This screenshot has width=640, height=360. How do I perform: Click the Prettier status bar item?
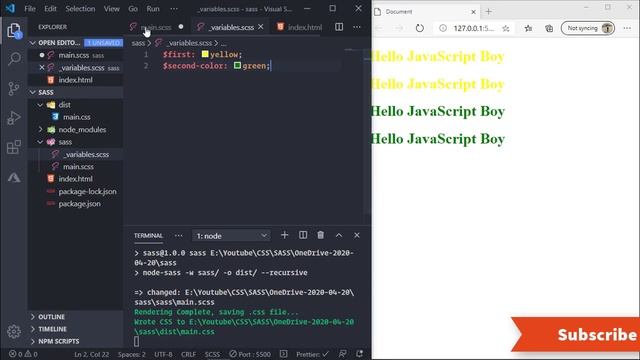coord(312,354)
